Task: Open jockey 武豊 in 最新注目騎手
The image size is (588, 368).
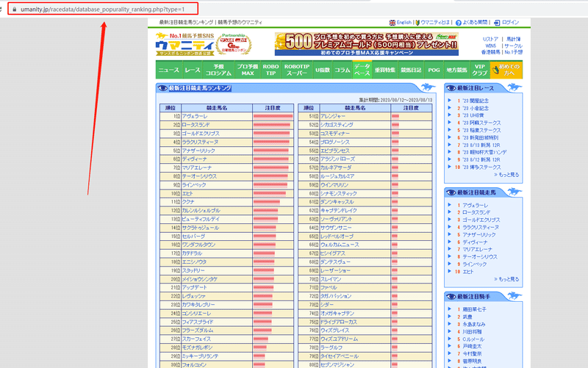Action: [467, 317]
